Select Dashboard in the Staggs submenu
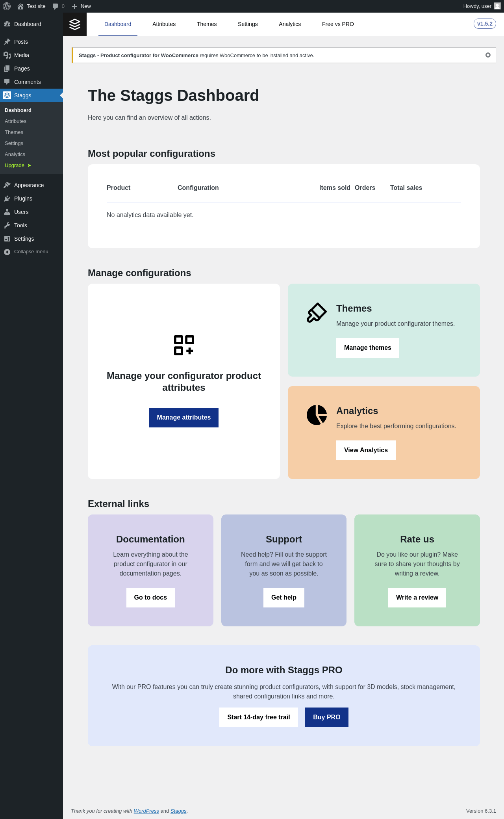The image size is (504, 819). (x=18, y=110)
